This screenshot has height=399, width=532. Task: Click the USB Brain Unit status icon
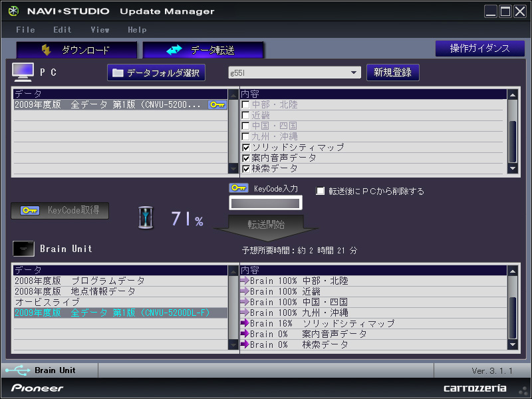(17, 370)
